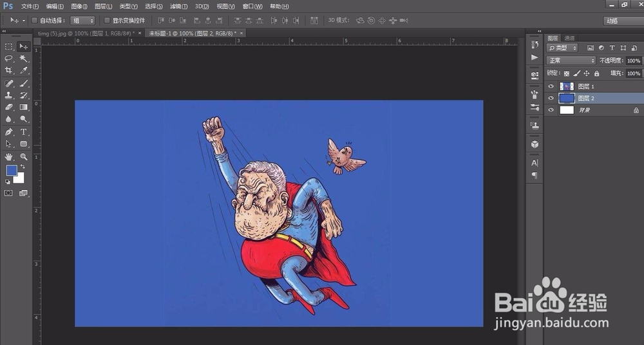Lock transparent pixels of layer
Viewport: 644px width, 345px height.
(x=566, y=73)
